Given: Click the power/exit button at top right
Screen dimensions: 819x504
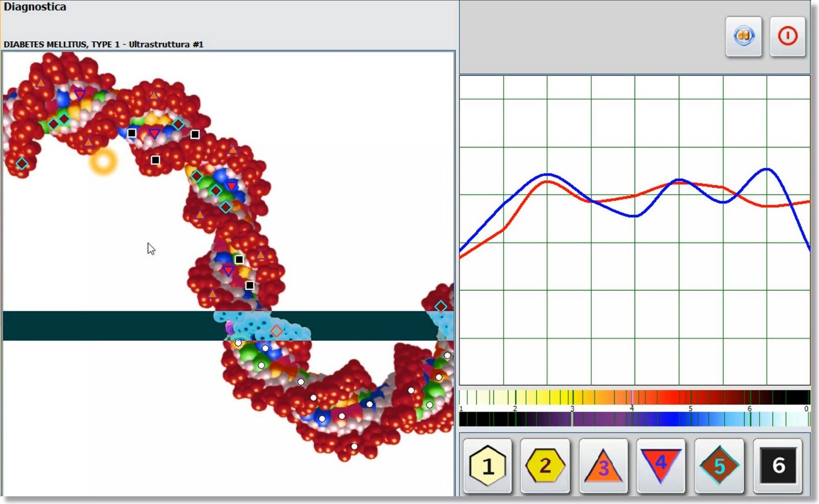Looking at the screenshot, I should point(787,36).
